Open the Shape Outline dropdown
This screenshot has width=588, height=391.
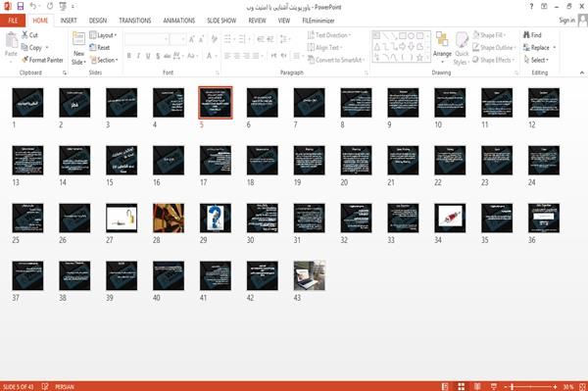(494, 48)
